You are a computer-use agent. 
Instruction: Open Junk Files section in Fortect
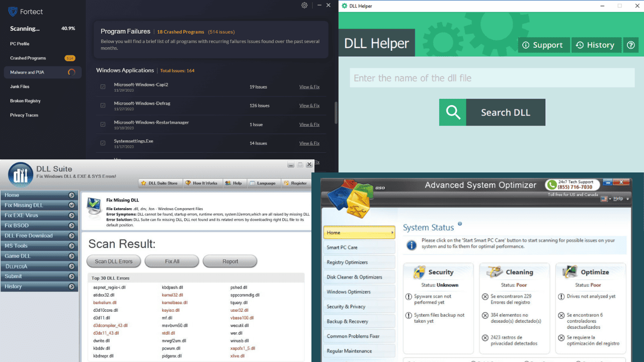click(x=20, y=86)
